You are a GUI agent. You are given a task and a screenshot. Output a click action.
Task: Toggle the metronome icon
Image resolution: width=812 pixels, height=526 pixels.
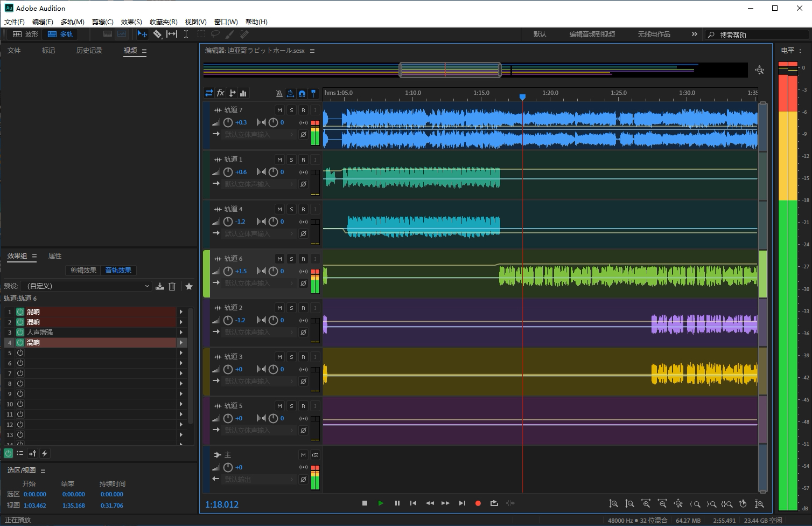pyautogui.click(x=279, y=93)
